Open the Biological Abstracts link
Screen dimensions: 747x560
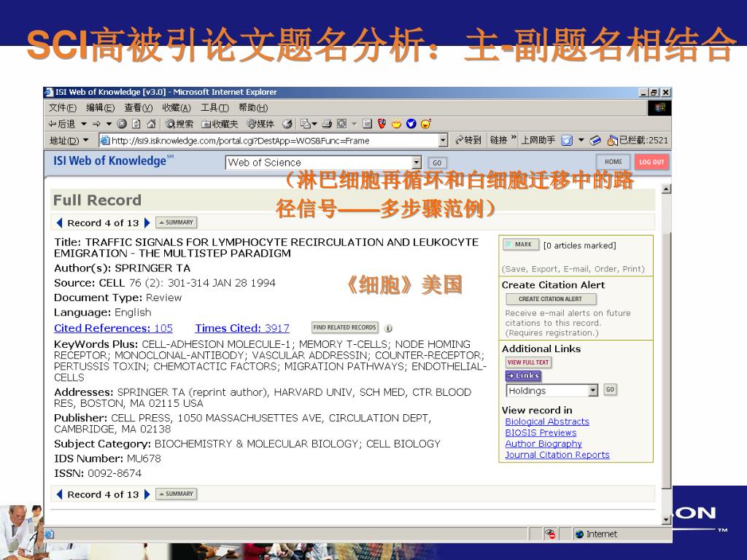click(x=547, y=421)
